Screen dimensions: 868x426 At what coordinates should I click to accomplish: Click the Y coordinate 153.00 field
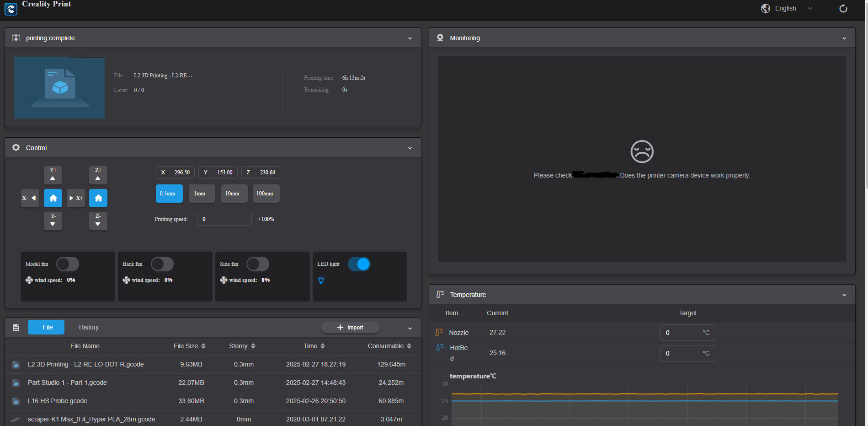pos(218,173)
